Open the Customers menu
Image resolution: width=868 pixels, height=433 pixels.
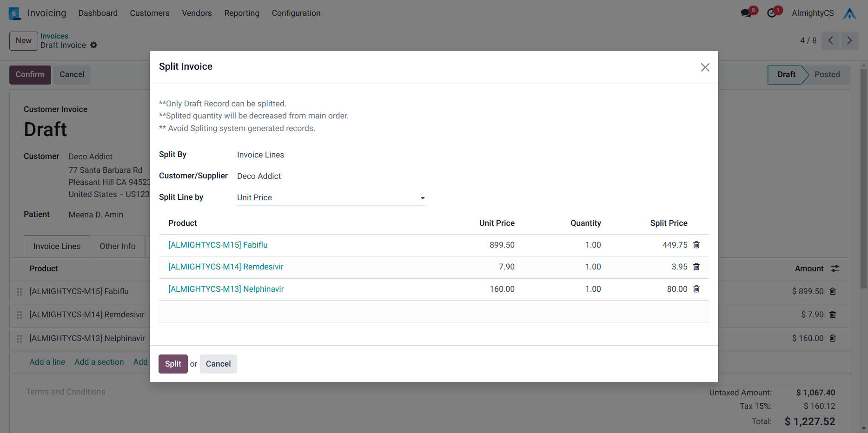[x=149, y=13]
